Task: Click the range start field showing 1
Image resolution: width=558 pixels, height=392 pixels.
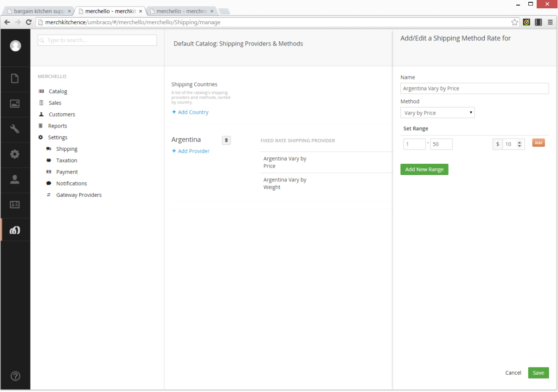Action: (414, 144)
